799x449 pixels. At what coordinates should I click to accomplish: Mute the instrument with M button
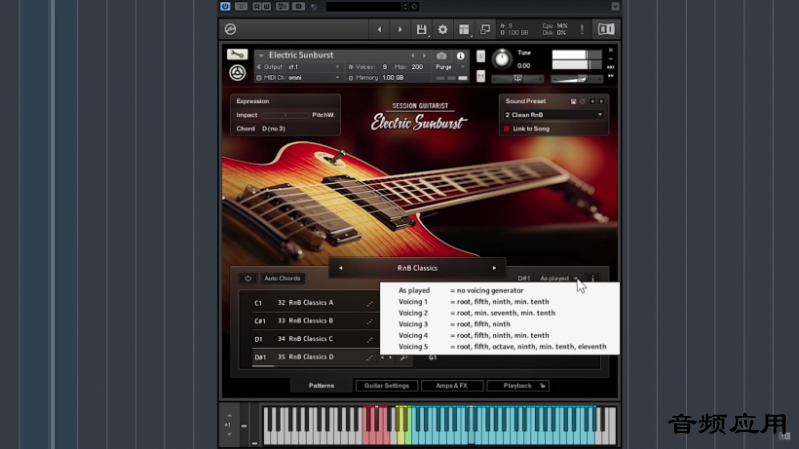pyautogui.click(x=481, y=76)
